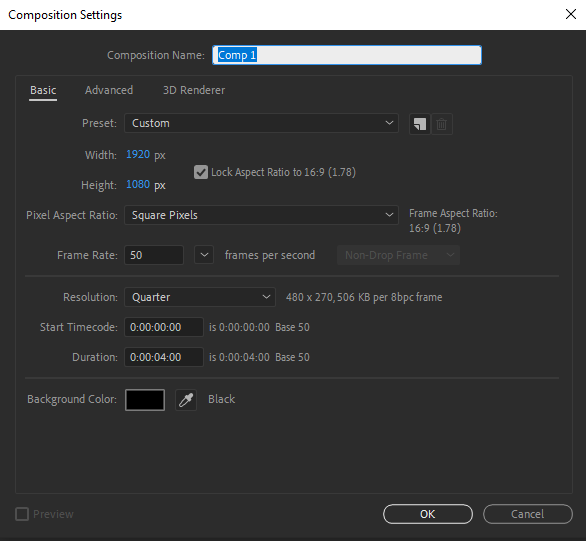Switch to the 3D Renderer tab
This screenshot has width=586, height=541.
point(194,90)
